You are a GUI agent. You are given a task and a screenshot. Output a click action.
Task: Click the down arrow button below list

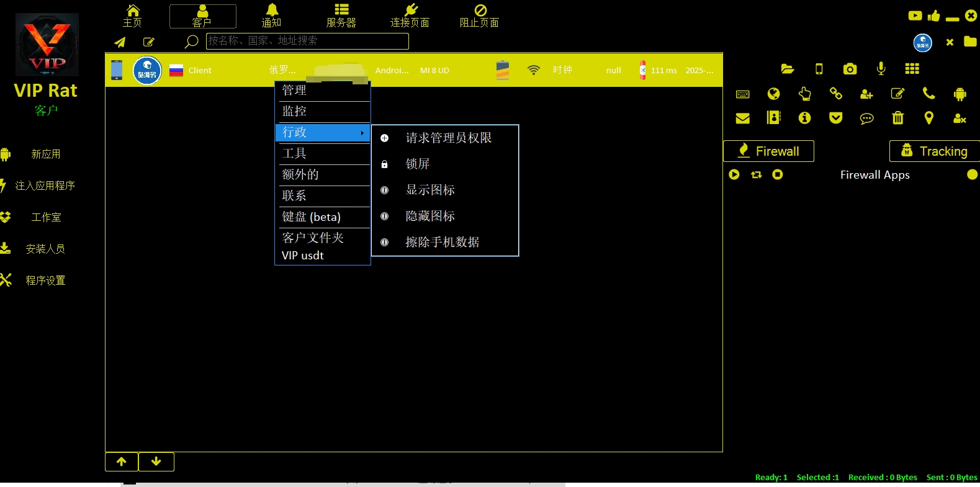156,462
